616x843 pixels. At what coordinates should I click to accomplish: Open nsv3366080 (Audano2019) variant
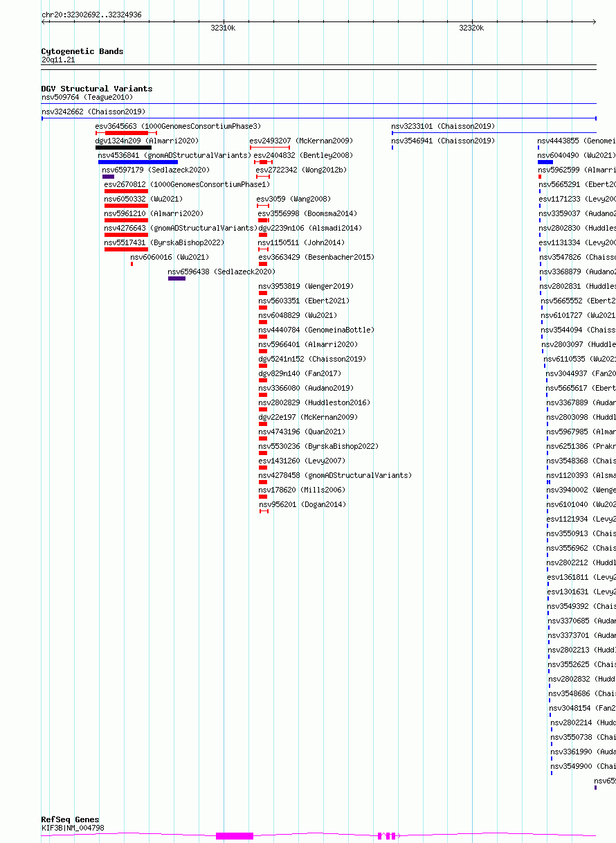[x=306, y=389]
